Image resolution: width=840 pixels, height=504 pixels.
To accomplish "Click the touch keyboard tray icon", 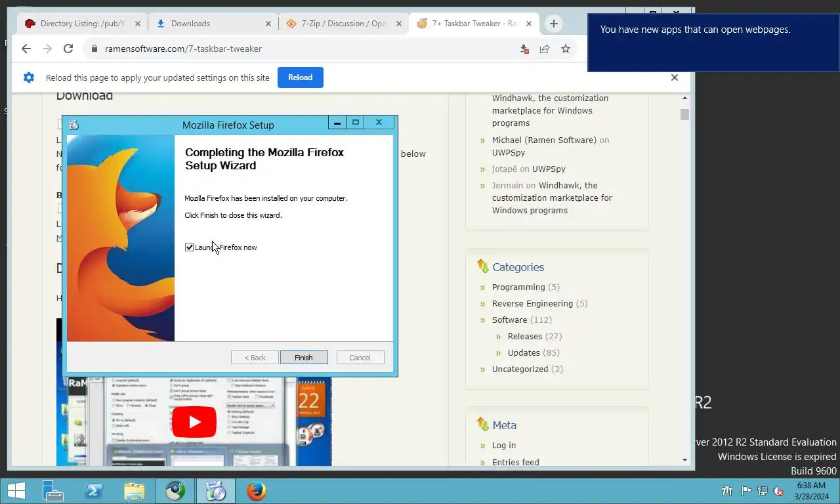I will [x=727, y=491].
